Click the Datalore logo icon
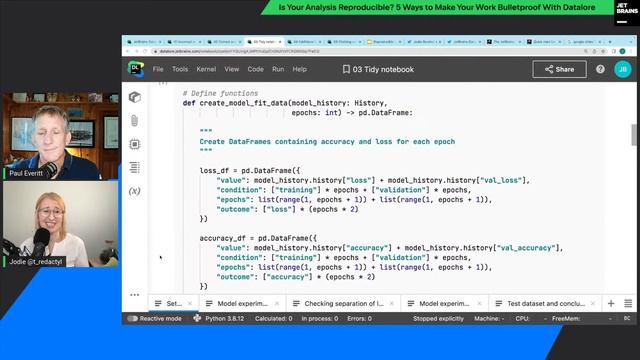Screen dimensions: 640x360 (x=136, y=69)
